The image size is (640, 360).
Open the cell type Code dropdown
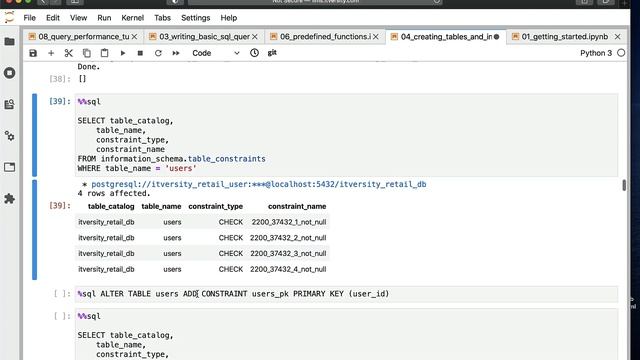(x=216, y=53)
